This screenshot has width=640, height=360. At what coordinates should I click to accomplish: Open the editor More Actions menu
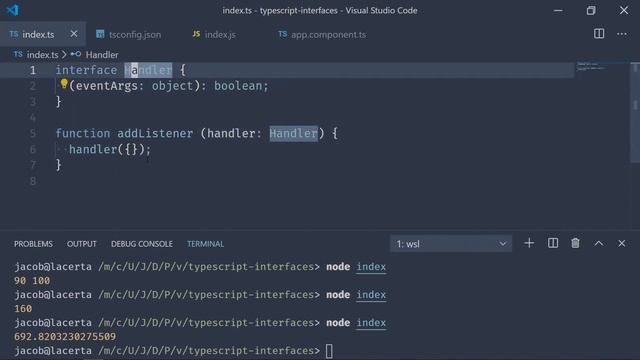(x=622, y=34)
